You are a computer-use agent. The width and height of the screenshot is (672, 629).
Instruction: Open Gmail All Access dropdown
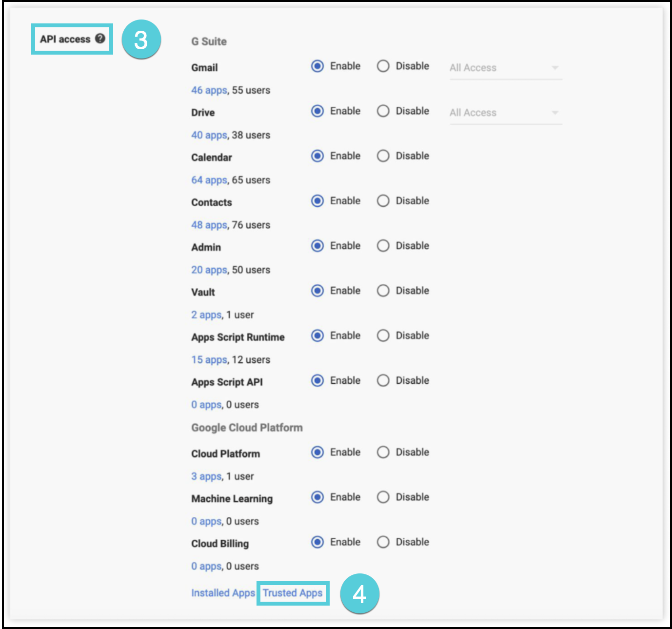coord(505,68)
